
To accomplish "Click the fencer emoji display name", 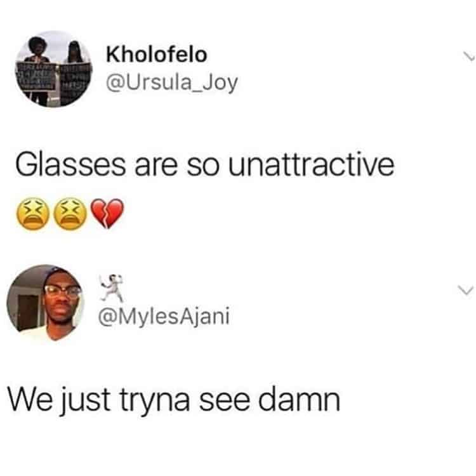I will point(111,288).
